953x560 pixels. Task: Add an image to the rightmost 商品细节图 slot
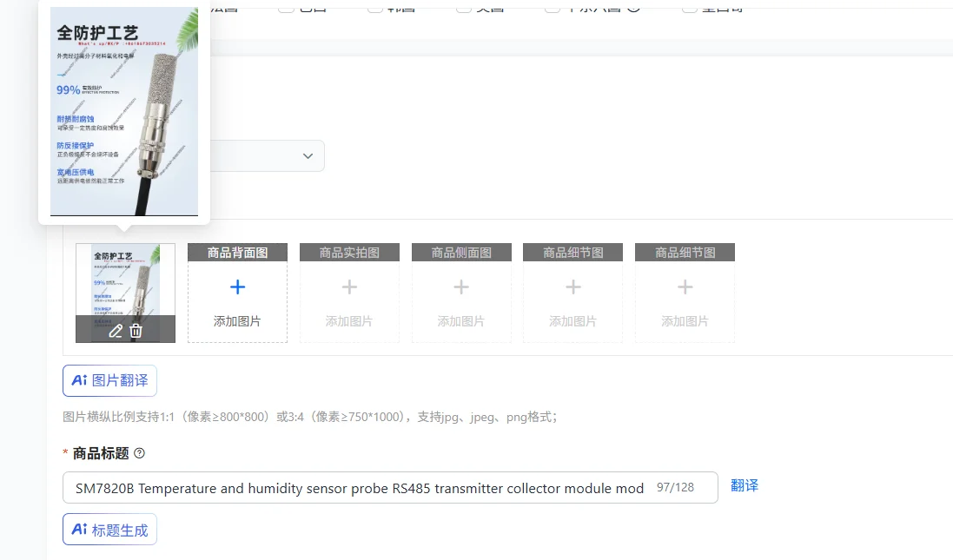point(685,293)
